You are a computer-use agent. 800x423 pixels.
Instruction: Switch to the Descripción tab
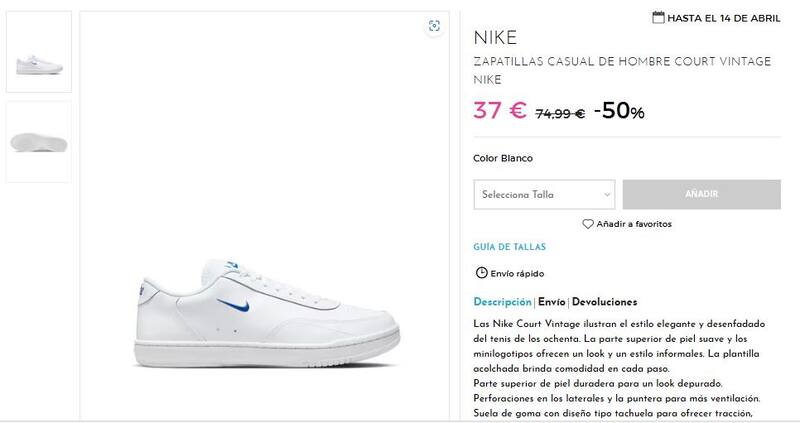pos(502,302)
